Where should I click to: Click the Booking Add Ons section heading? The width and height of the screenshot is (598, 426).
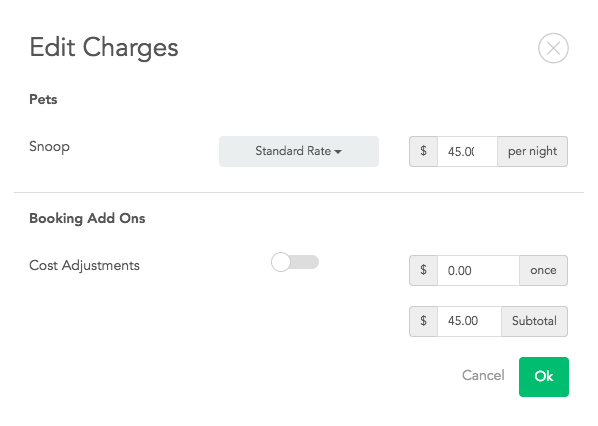87,219
